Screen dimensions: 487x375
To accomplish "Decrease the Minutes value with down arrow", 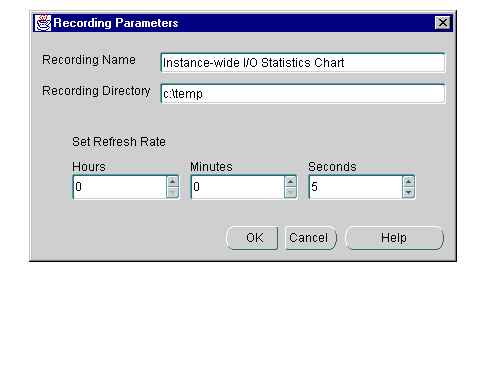I will click(x=291, y=192).
